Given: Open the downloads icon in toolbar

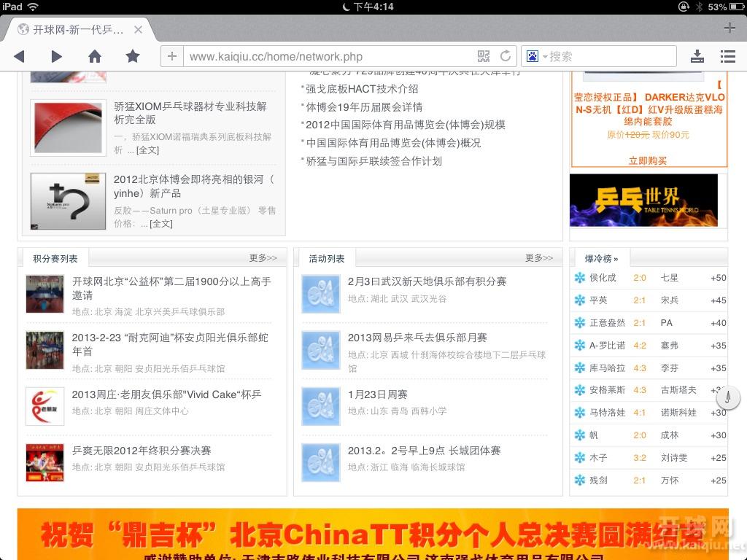Looking at the screenshot, I should coord(697,56).
